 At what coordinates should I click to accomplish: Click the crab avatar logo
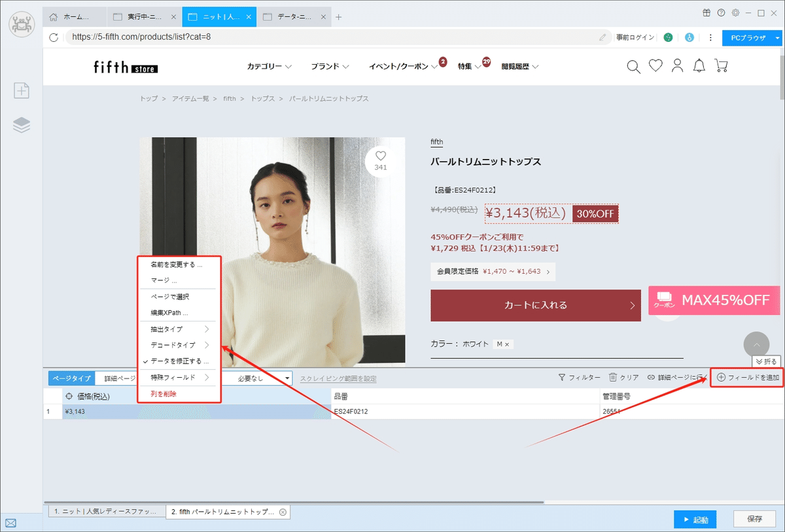point(22,25)
